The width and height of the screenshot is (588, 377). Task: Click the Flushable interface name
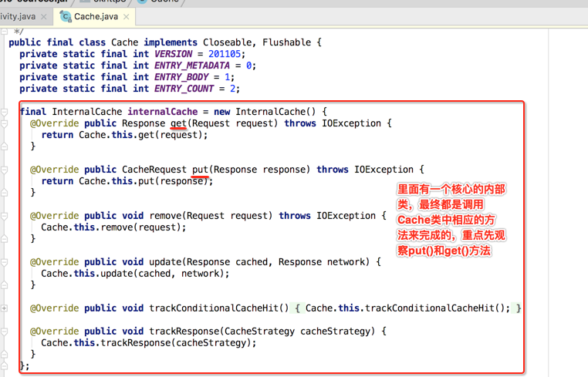point(286,42)
